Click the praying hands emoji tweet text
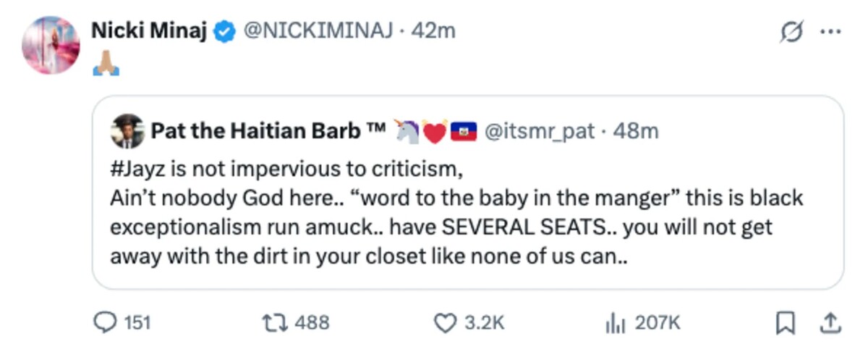The image size is (868, 352). tap(106, 66)
